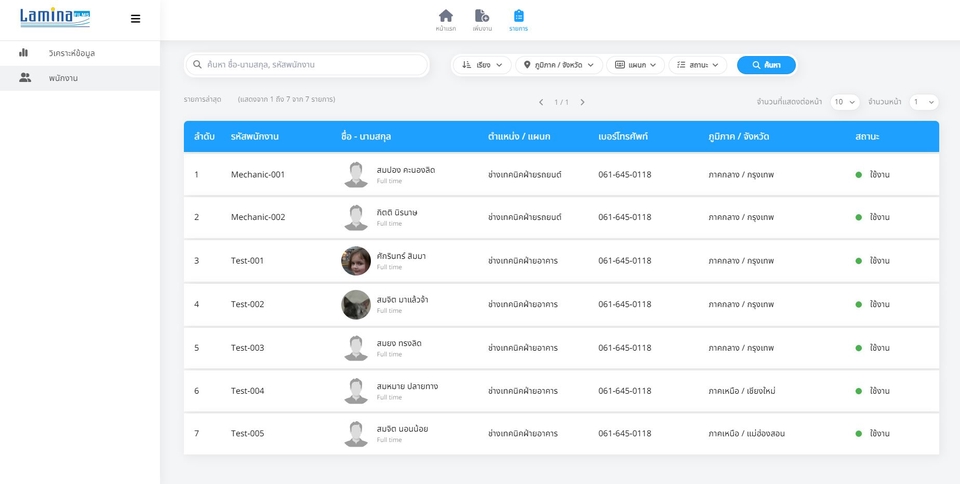Open the add job file-plus icon

point(482,15)
